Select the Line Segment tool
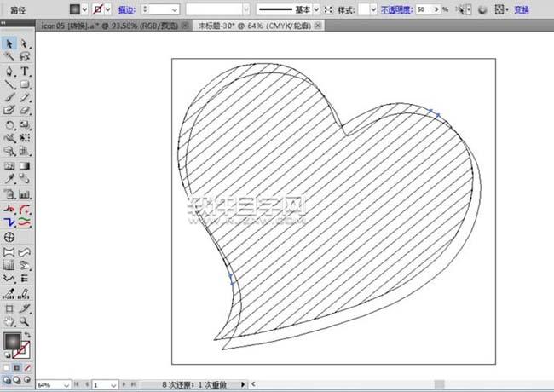The image size is (554, 392). click(9, 84)
